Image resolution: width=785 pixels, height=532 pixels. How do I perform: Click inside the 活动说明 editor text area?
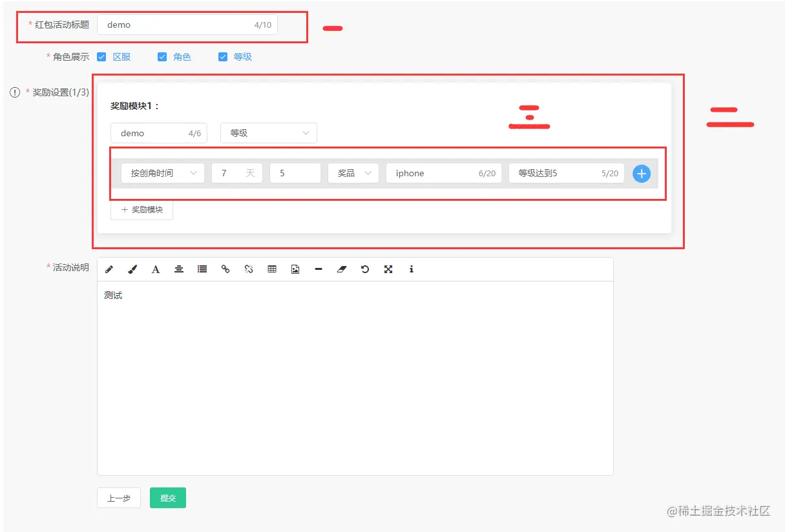point(355,378)
